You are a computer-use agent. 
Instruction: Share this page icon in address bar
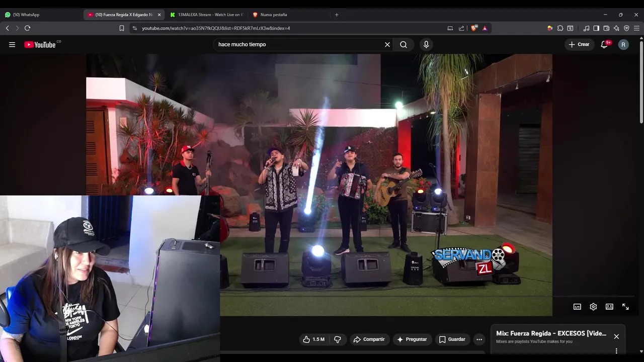(x=461, y=28)
